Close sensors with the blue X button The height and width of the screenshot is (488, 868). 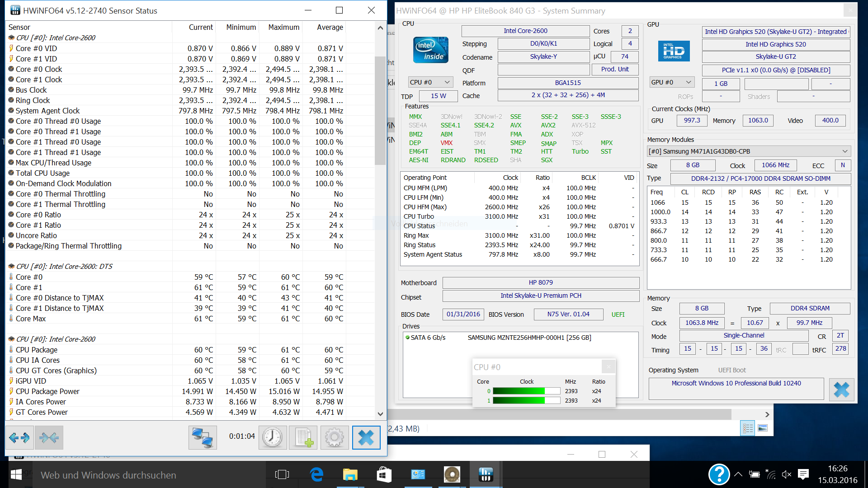coord(366,437)
